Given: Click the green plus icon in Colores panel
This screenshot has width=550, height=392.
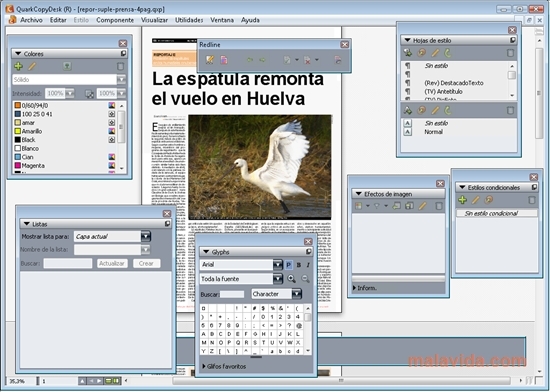Looking at the screenshot, I should tap(18, 66).
